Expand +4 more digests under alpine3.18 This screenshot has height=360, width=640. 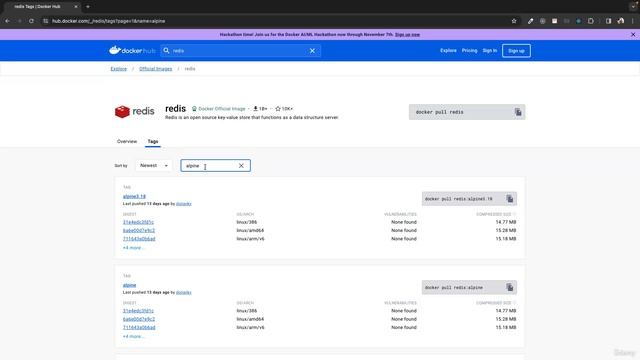point(133,248)
